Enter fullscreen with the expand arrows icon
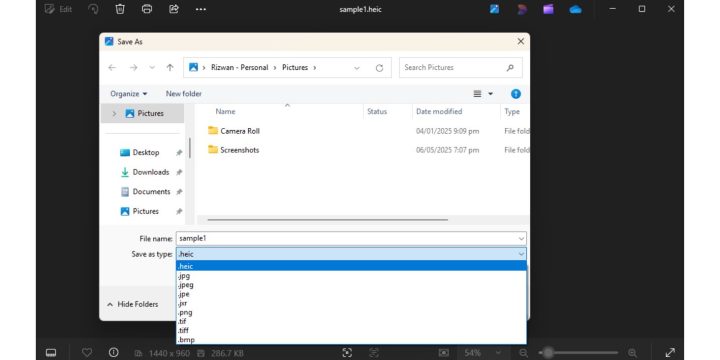 [670, 353]
